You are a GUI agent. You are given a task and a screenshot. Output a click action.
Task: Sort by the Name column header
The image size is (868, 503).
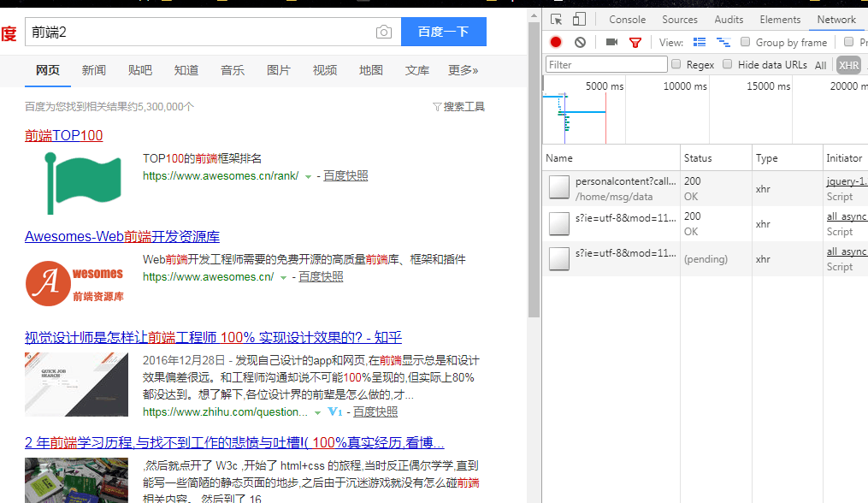[x=611, y=158]
